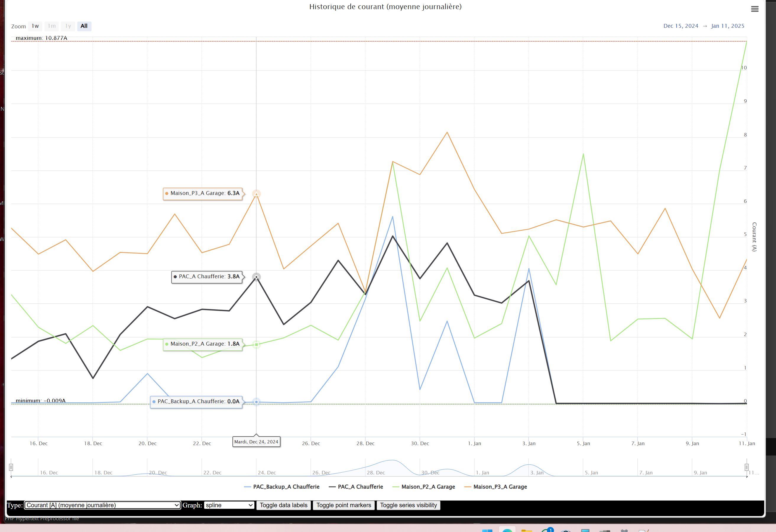Click the 7. Jan x-axis label

(x=638, y=444)
